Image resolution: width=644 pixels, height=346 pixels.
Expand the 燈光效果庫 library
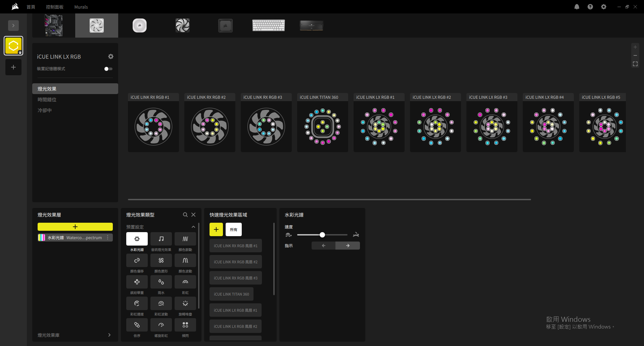point(109,335)
